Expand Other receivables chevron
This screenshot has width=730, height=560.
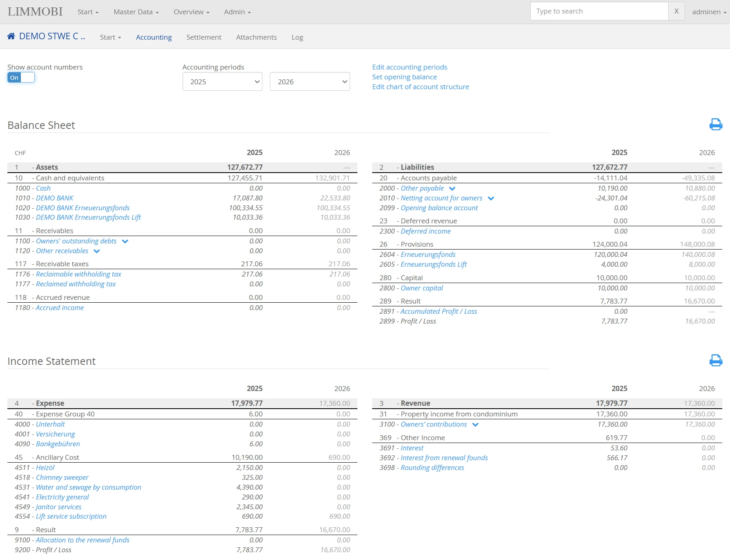pos(97,251)
